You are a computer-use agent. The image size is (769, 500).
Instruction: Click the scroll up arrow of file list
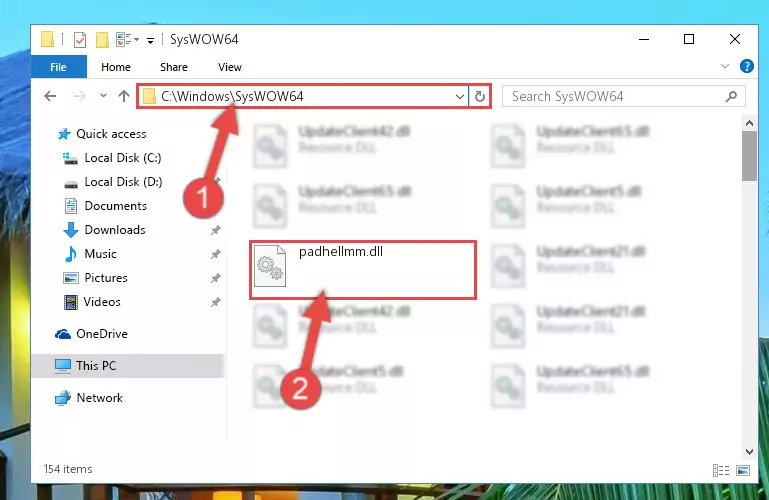point(749,123)
